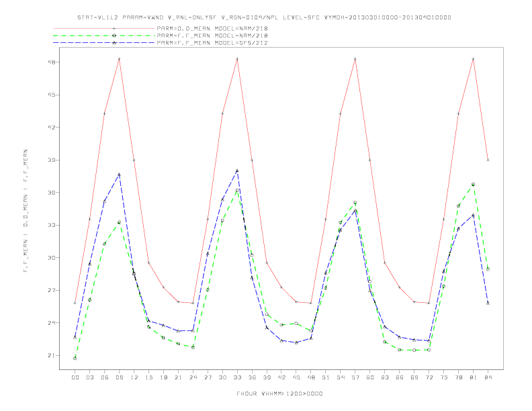Viewport: 532px width, 411px height.
Task: Click x-axis forecast hour label 12
Action: 134,377
